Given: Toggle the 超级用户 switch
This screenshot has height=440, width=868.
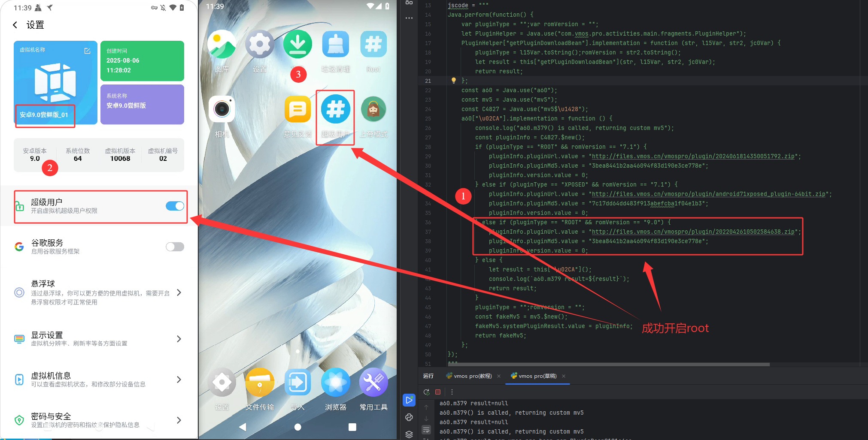Looking at the screenshot, I should coord(175,206).
